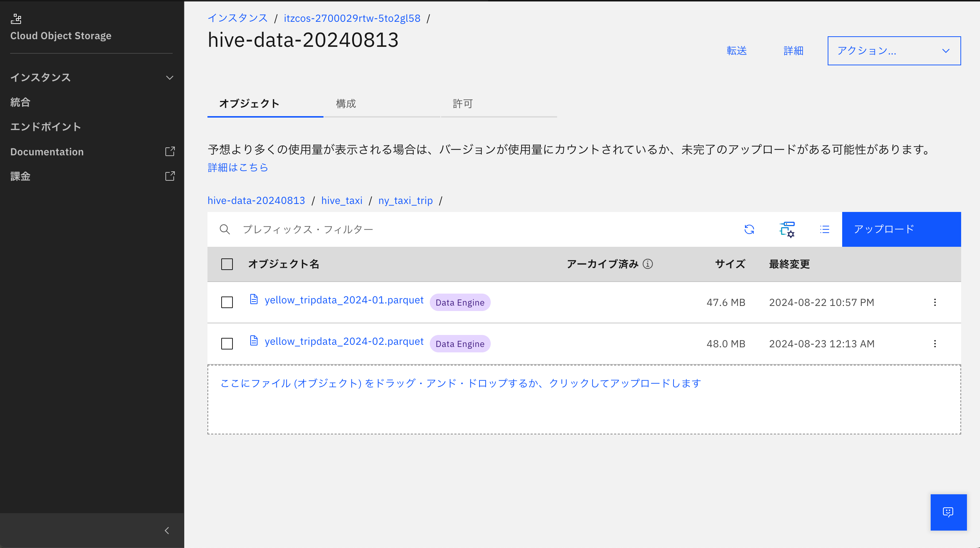Switch to the 許可 tab
Screen dimensions: 980x548
462,104
